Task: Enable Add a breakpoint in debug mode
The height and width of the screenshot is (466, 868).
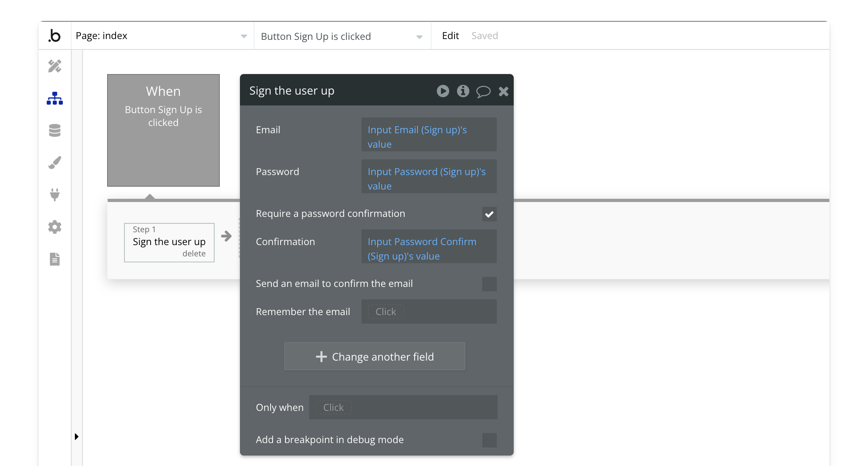Action: [x=489, y=440]
